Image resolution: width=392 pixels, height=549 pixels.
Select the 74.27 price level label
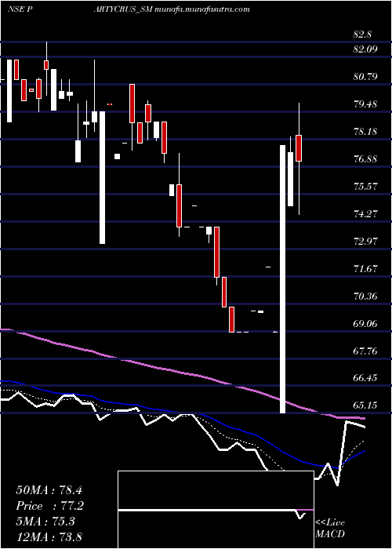click(x=365, y=214)
